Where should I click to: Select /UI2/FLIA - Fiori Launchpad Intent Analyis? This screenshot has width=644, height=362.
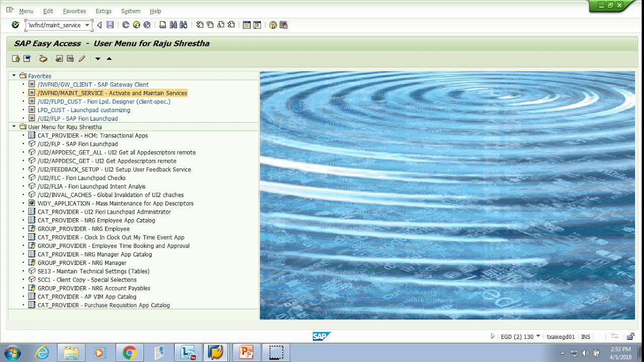click(x=92, y=187)
